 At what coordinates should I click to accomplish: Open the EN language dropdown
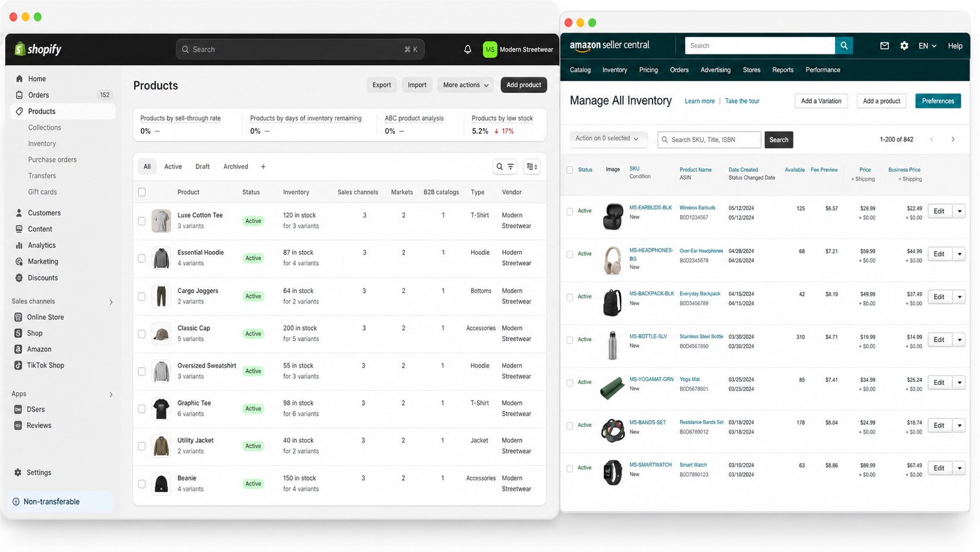coord(927,46)
